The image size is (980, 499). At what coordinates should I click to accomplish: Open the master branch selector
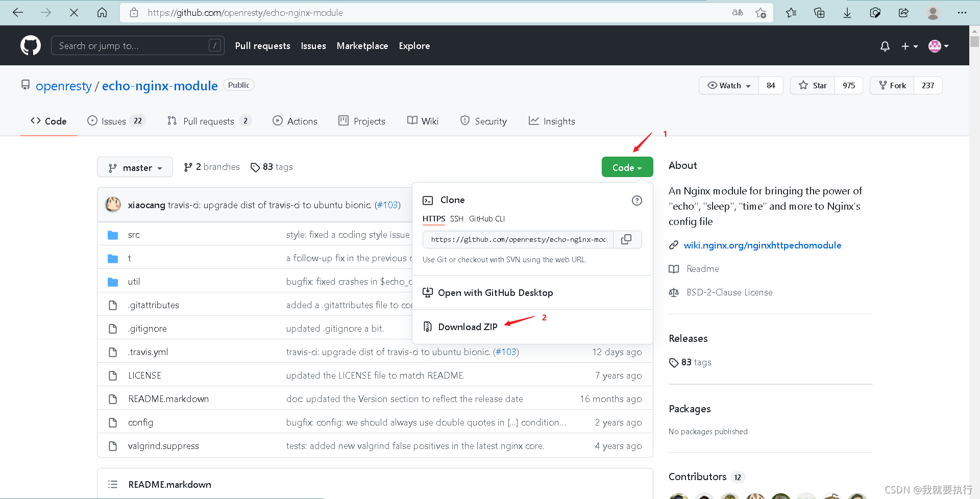tap(135, 167)
